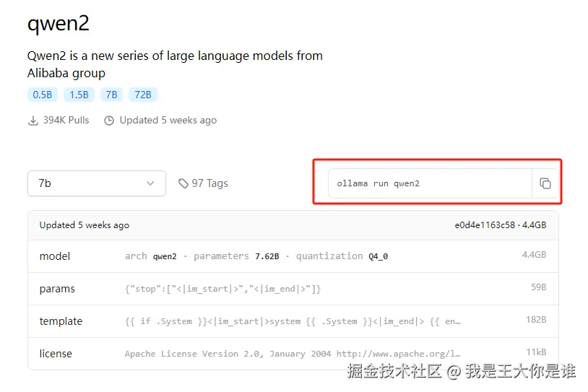Click the 182B size of template
588x392 pixels.
536,320
